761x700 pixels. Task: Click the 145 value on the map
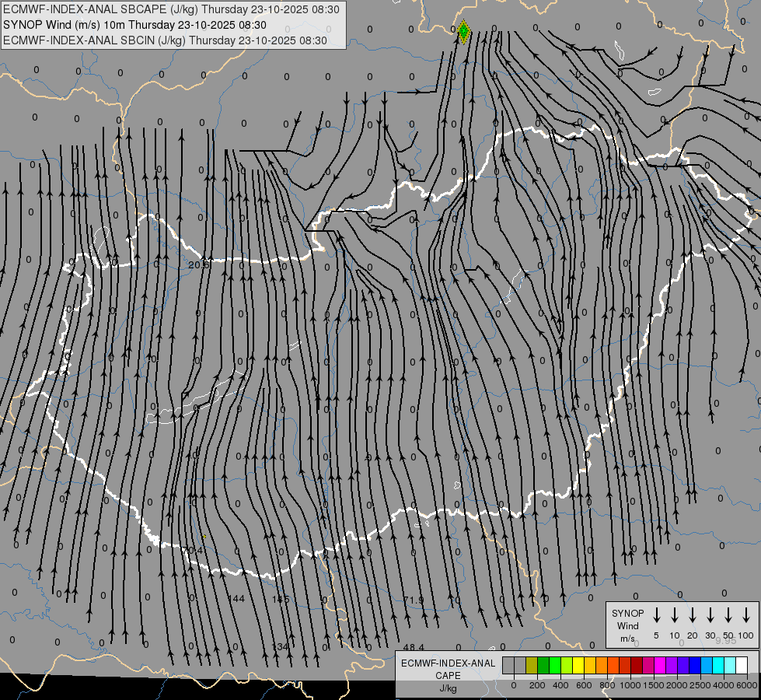[x=281, y=599]
